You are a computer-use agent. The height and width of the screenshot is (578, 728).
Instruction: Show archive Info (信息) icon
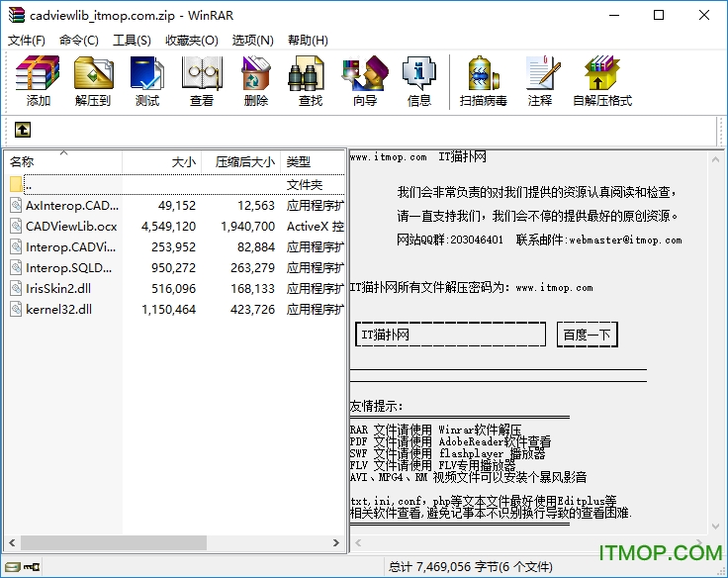click(x=419, y=73)
